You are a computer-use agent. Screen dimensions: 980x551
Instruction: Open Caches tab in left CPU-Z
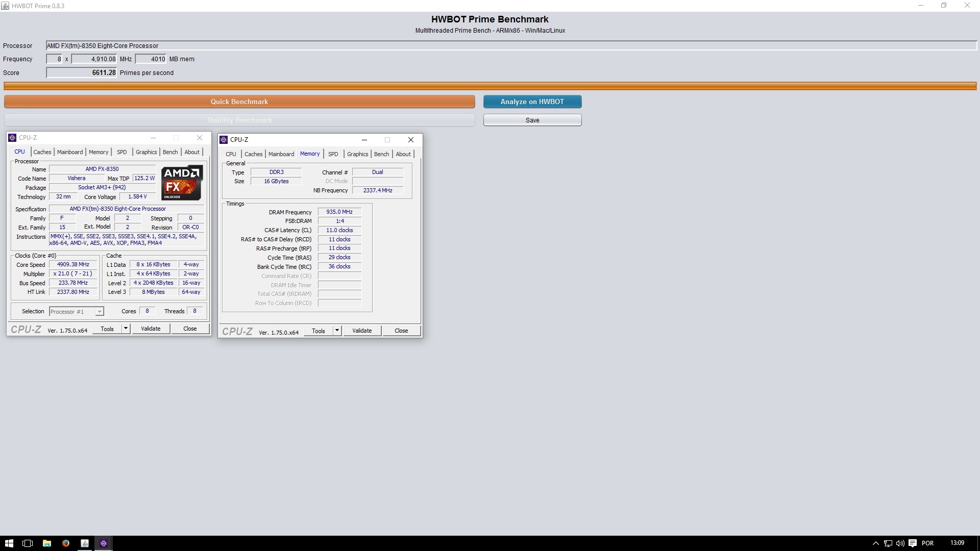(42, 152)
